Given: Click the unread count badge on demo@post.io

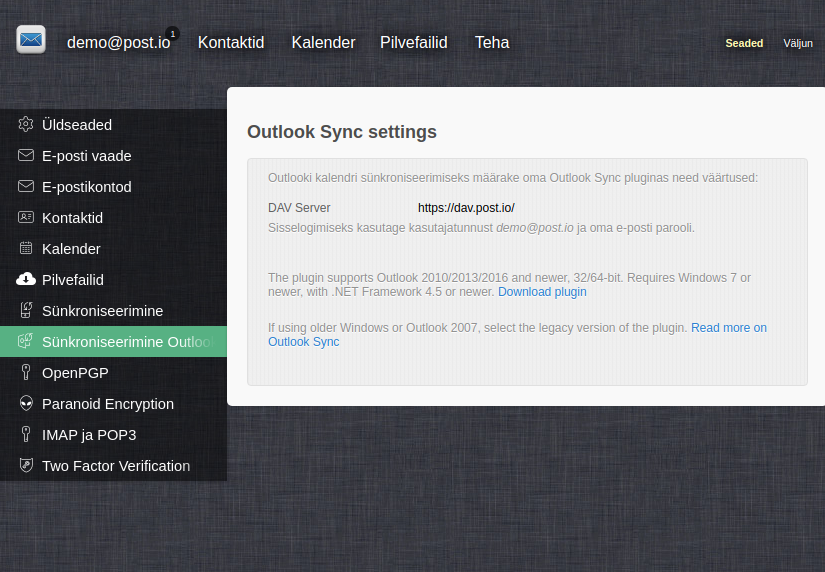Looking at the screenshot, I should [x=173, y=34].
